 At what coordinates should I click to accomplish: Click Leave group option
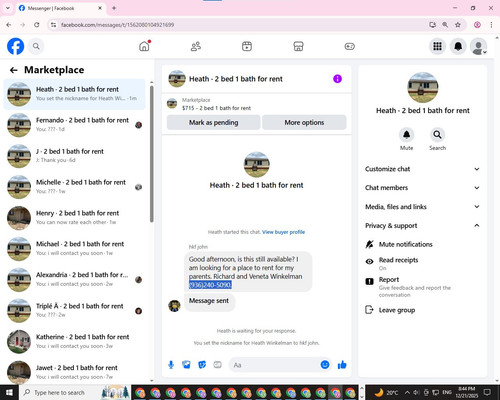click(x=422, y=310)
